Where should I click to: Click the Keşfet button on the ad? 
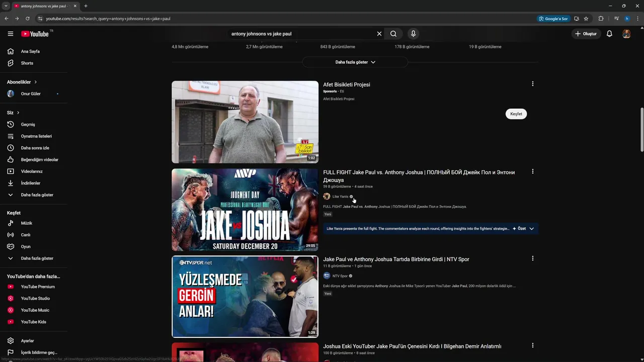(x=516, y=114)
